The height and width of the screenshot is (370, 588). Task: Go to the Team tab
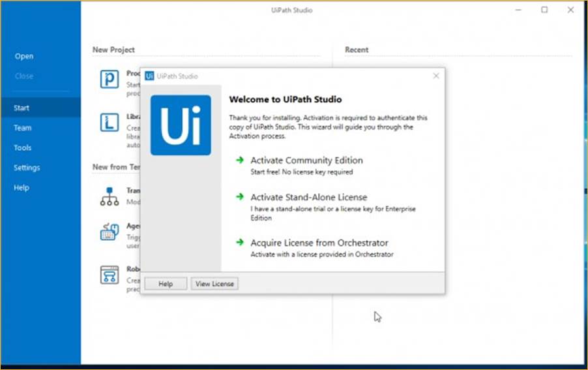23,128
